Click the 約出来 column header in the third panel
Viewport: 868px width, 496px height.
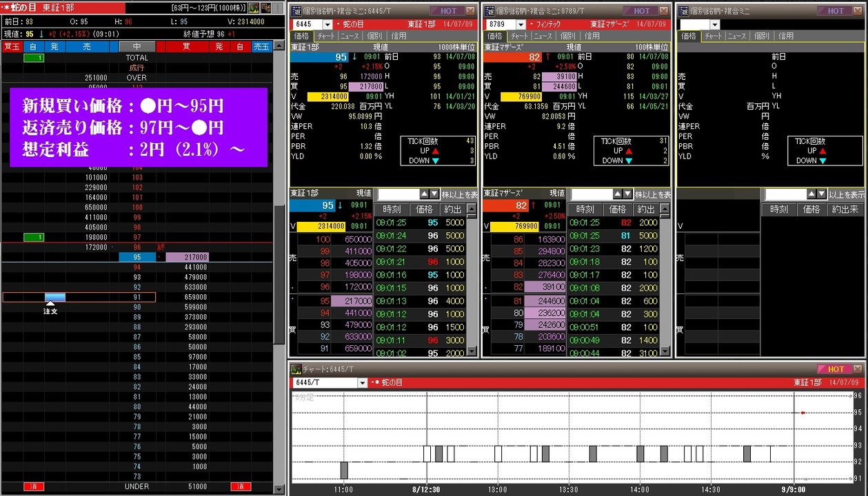coord(845,209)
